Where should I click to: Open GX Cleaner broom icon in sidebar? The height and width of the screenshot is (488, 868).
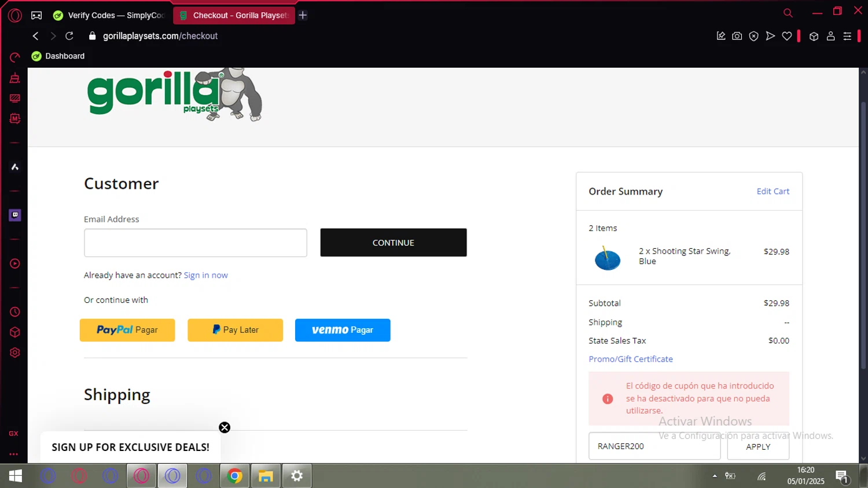[x=15, y=78]
